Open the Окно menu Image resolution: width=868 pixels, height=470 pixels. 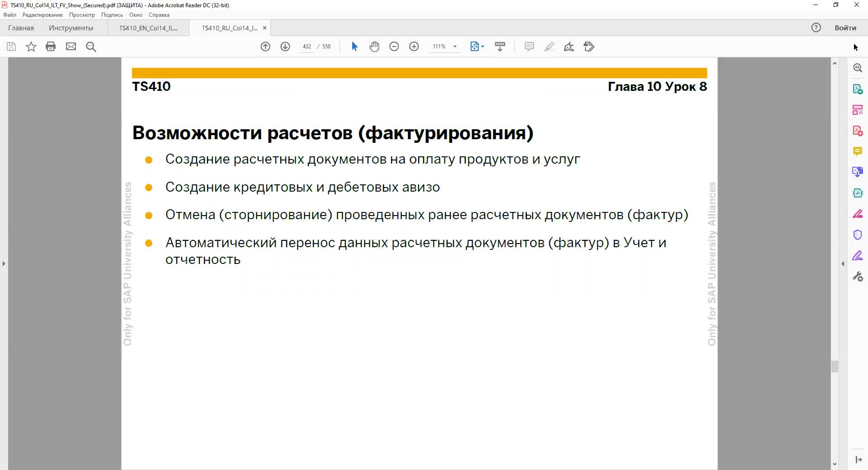coord(136,15)
